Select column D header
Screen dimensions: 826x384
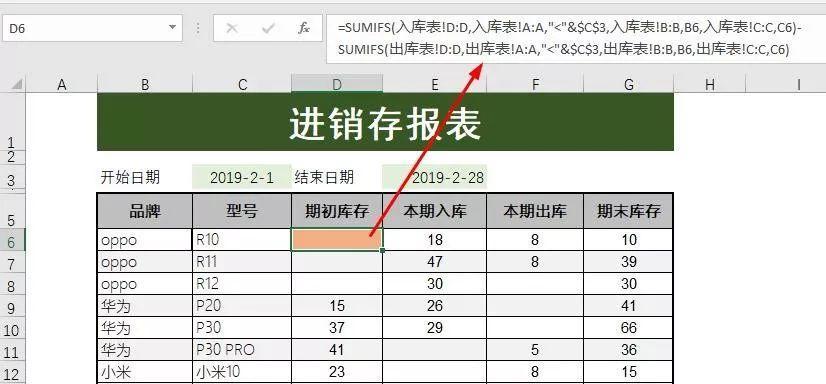tap(337, 84)
